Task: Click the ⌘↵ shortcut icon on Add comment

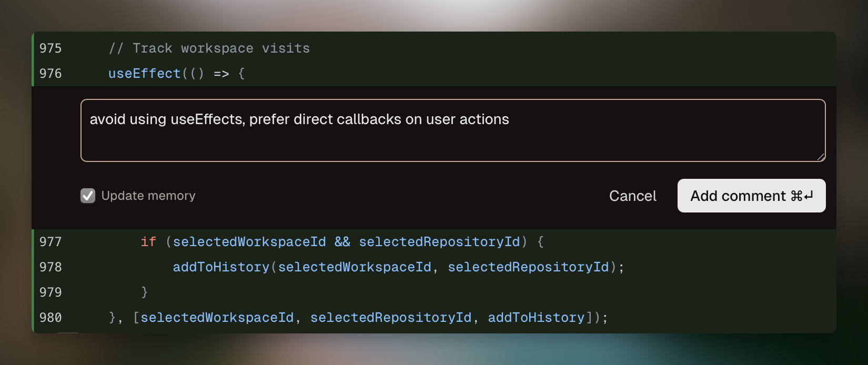Action: (802, 196)
